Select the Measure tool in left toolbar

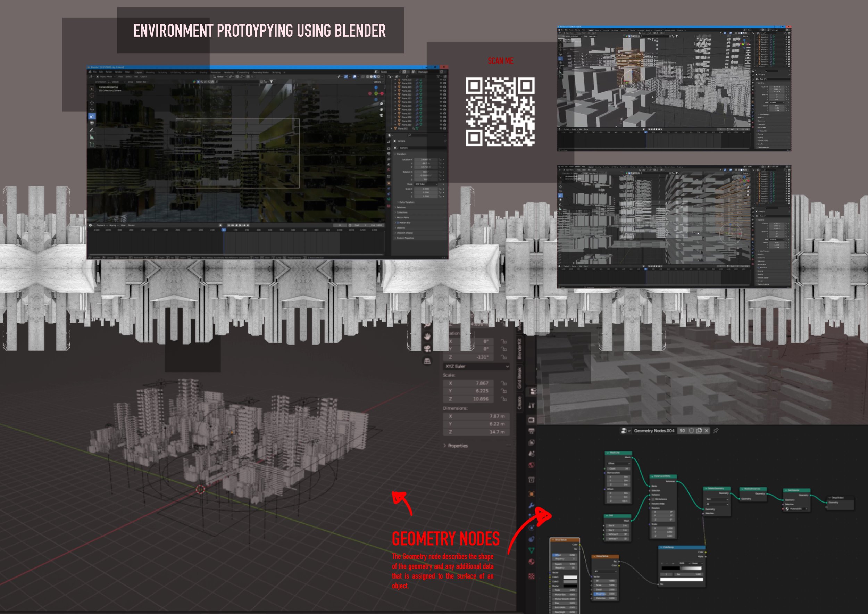92,138
